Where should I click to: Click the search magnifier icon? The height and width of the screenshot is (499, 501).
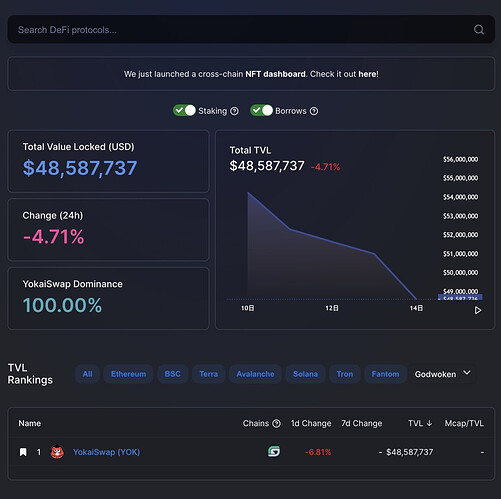[x=479, y=30]
